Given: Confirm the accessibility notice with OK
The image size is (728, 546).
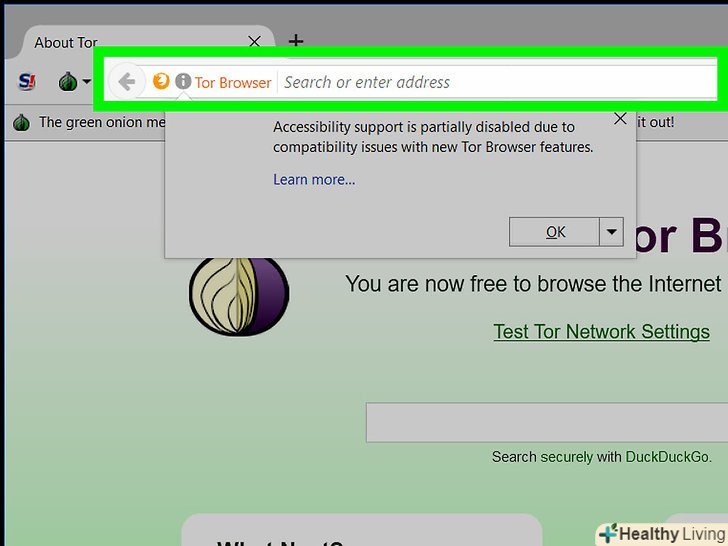Looking at the screenshot, I should pos(554,232).
